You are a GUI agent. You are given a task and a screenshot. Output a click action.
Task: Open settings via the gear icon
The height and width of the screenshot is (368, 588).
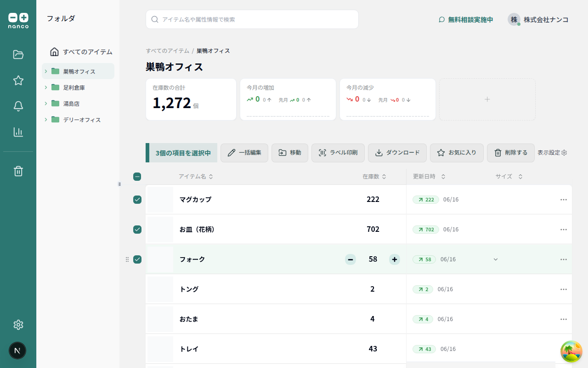coord(18,325)
